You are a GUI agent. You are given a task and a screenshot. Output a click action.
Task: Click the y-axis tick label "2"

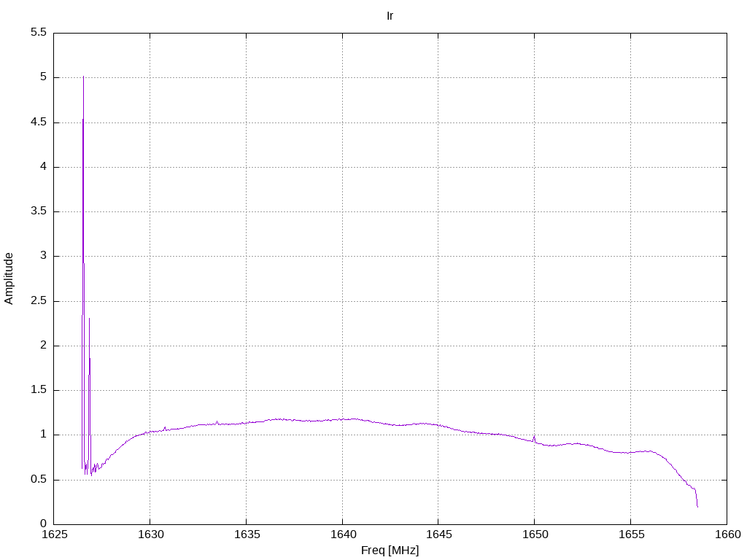(43, 345)
